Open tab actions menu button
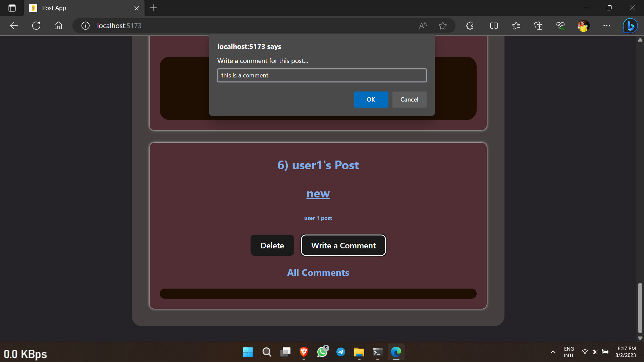Image resolution: width=644 pixels, height=362 pixels. (12, 8)
